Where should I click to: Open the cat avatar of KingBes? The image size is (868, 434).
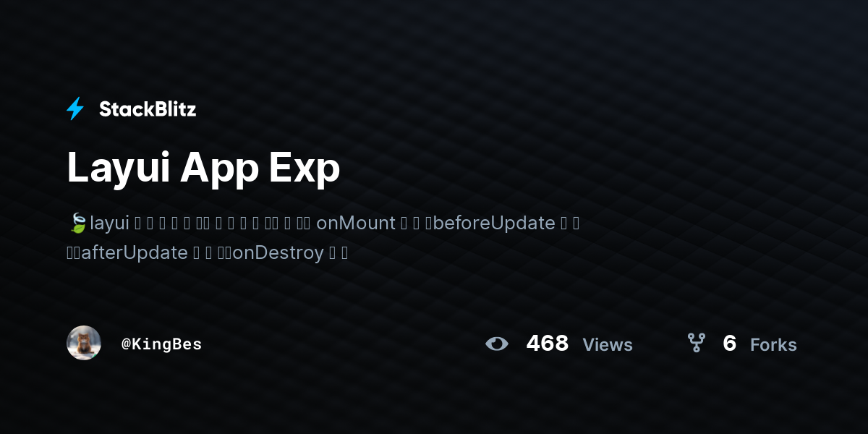pyautogui.click(x=84, y=343)
